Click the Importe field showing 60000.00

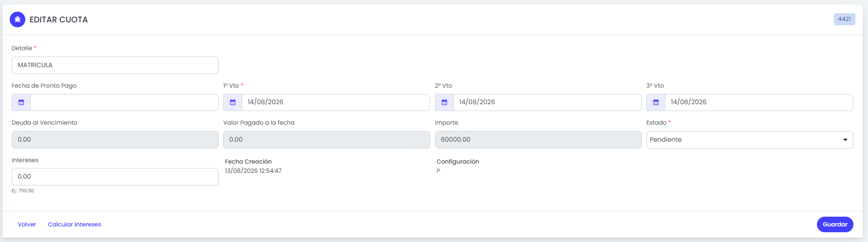coord(538,140)
